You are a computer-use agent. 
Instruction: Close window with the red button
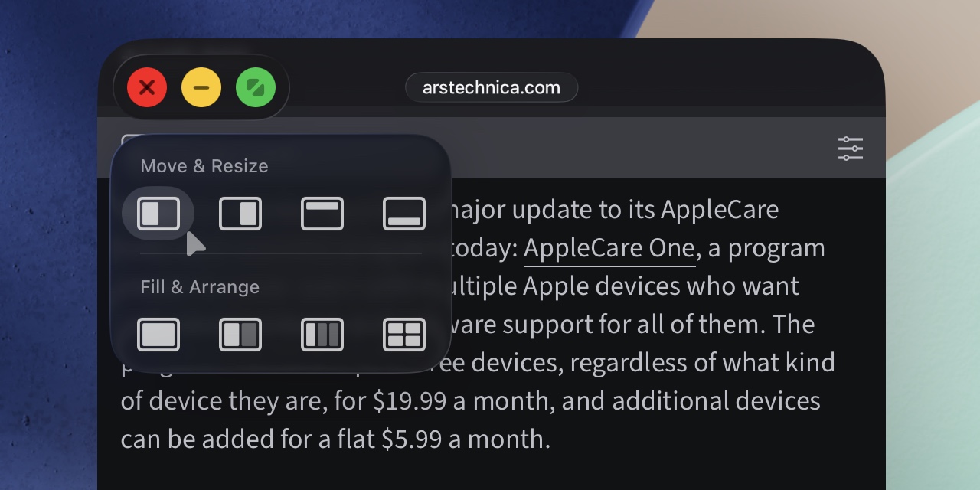click(x=147, y=87)
